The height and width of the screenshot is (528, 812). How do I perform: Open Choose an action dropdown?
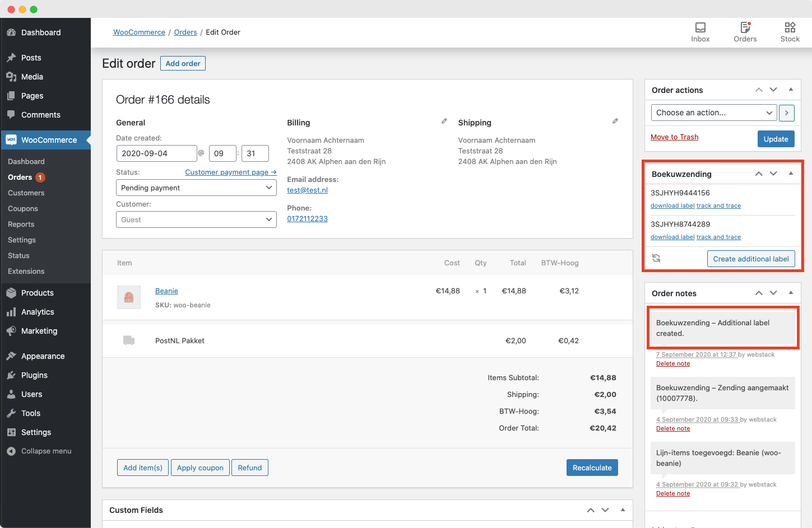point(714,113)
